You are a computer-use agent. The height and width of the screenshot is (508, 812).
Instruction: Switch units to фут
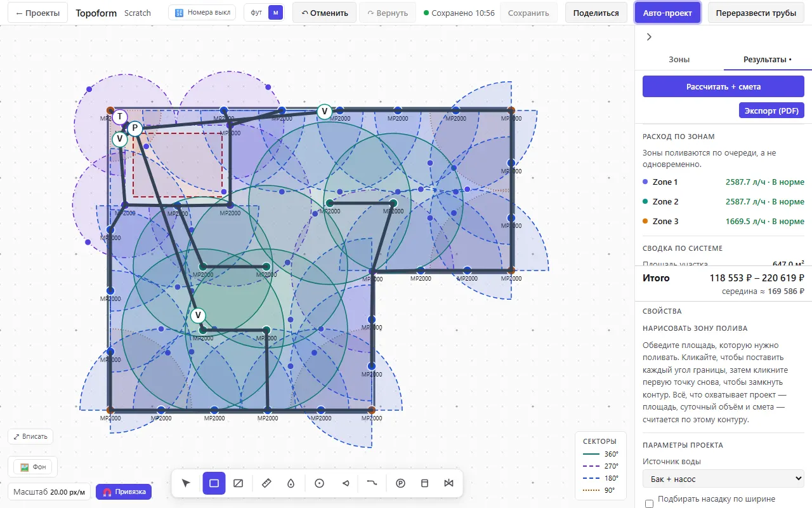(256, 13)
